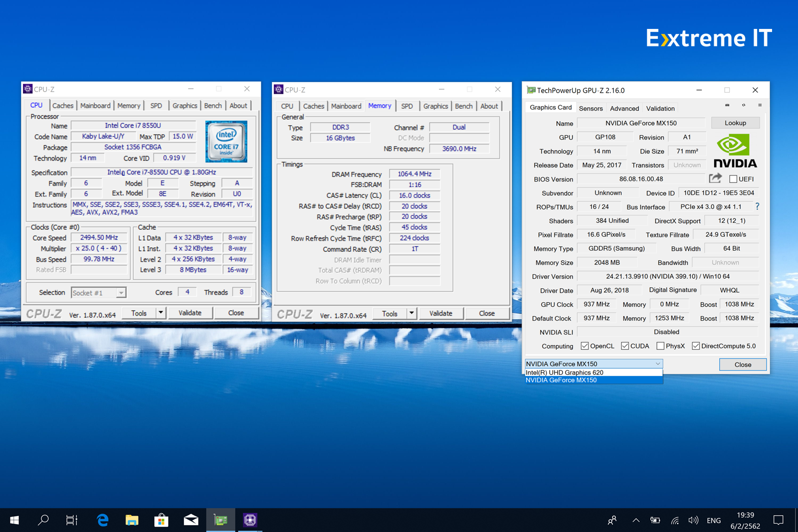Click the GPU-Z refresh icon
Viewport: 798px width, 532px height.
point(744,105)
